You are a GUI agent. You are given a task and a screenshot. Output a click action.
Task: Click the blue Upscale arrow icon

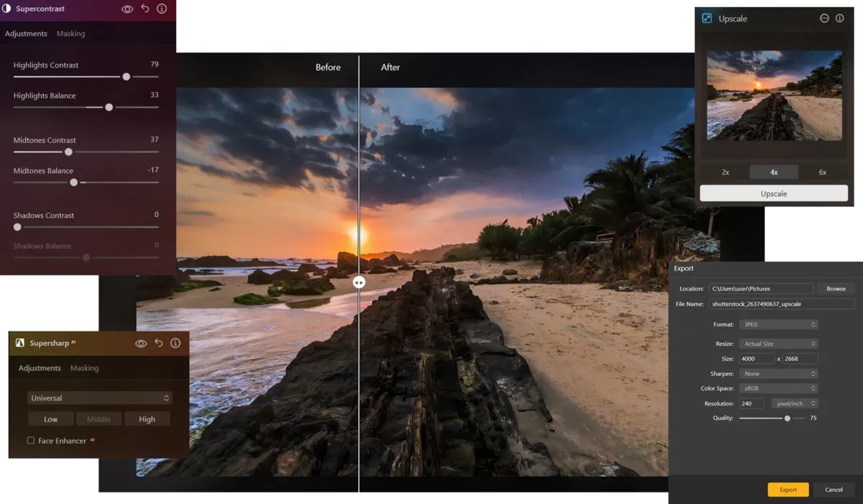tap(706, 18)
